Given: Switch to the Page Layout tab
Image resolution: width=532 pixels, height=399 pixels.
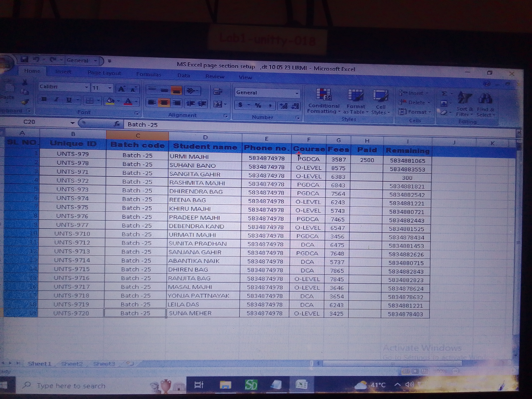Looking at the screenshot, I should pos(104,73).
